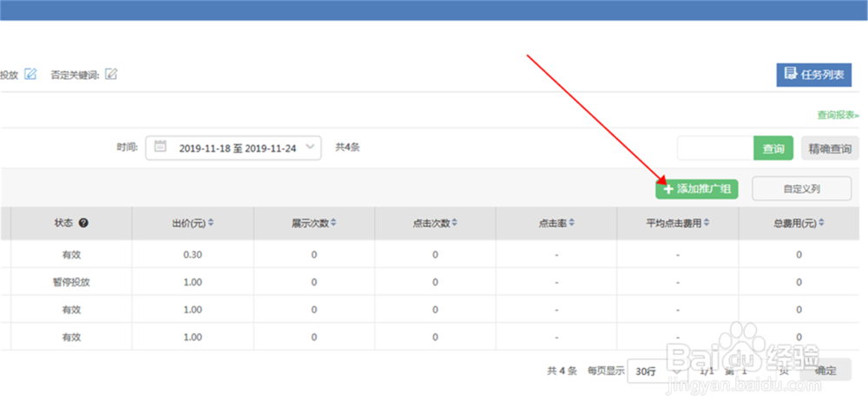
Task: Click 添加推广组 to add promotion group
Action: [x=697, y=188]
